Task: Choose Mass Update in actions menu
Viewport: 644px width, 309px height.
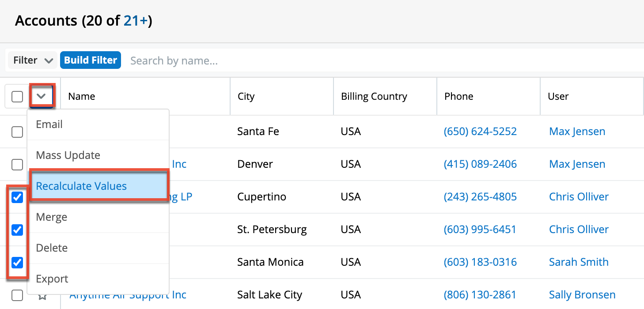Action: pos(68,155)
